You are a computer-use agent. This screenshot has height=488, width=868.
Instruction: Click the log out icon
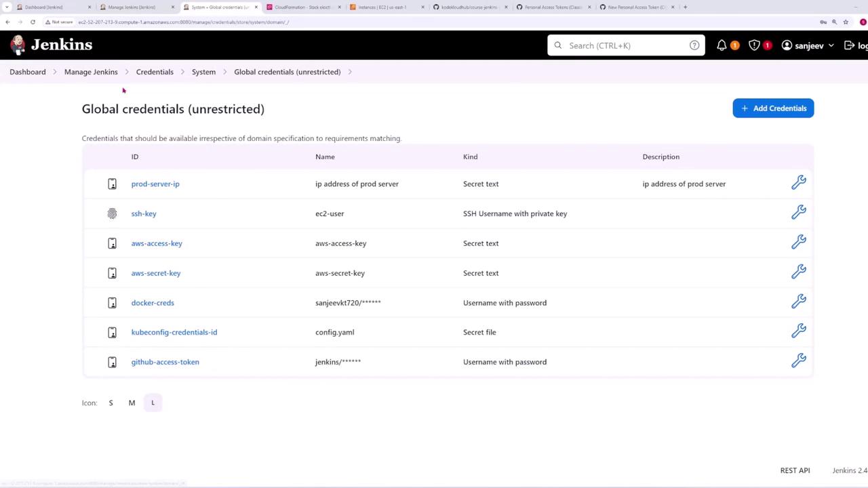[849, 45]
